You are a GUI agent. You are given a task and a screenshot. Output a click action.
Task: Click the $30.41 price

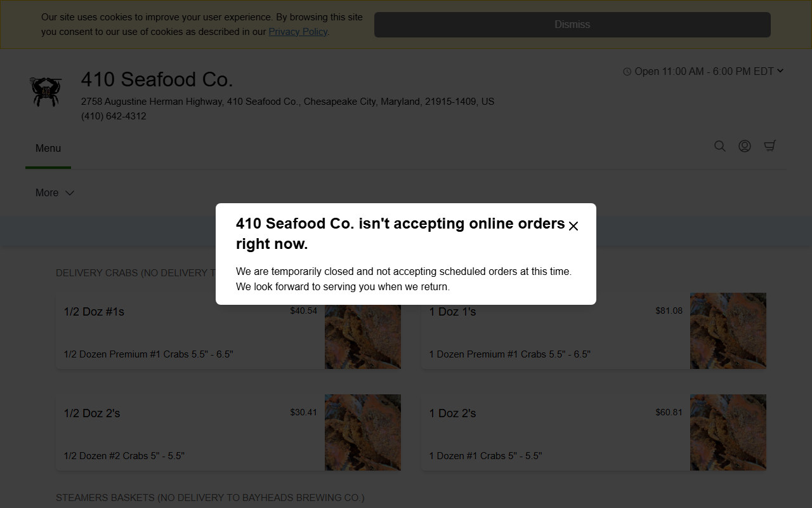(303, 412)
